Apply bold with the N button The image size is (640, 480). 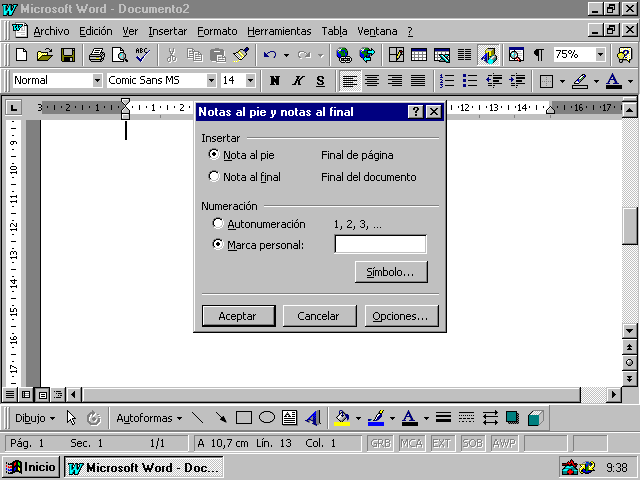pyautogui.click(x=275, y=81)
